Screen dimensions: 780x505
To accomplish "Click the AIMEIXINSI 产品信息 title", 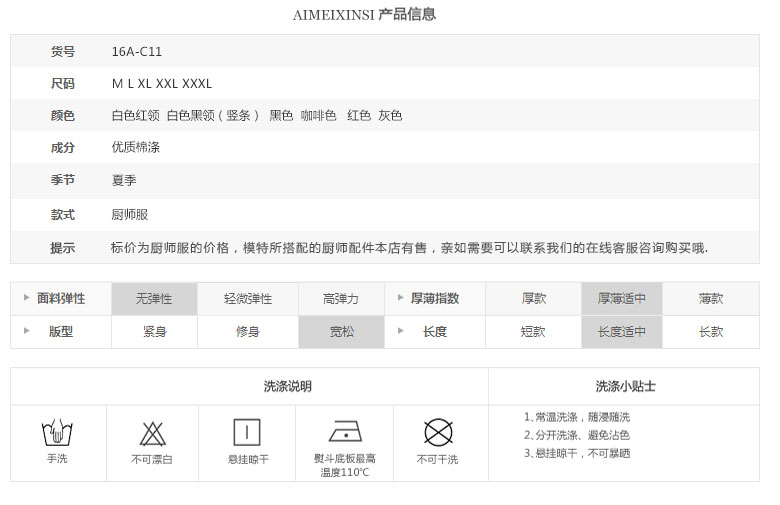I will coord(364,14).
